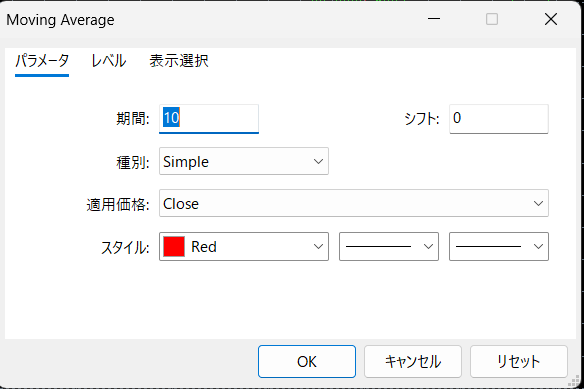The height and width of the screenshot is (389, 584).
Task: Open the 適用価格 dropdown set to Close
Action: tap(353, 203)
